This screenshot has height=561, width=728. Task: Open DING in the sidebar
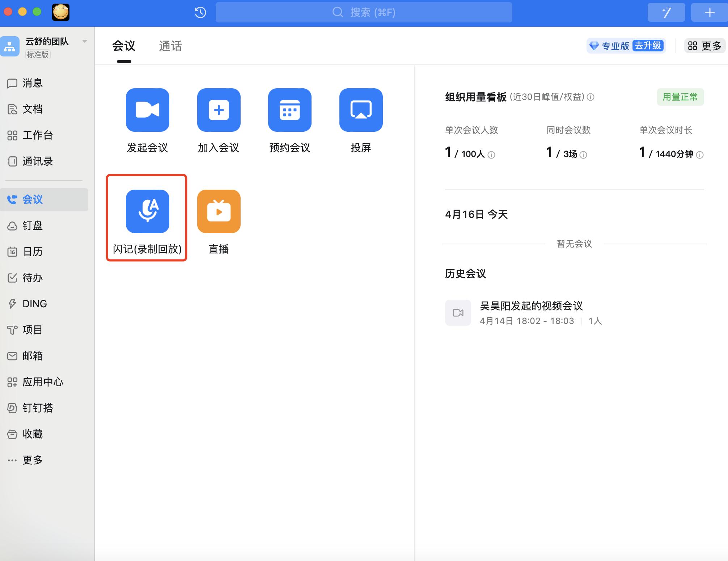pos(44,304)
